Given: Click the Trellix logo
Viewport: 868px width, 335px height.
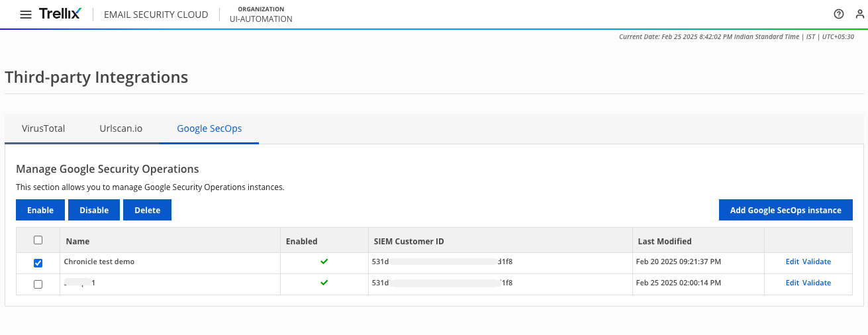Looking at the screenshot, I should tap(60, 14).
